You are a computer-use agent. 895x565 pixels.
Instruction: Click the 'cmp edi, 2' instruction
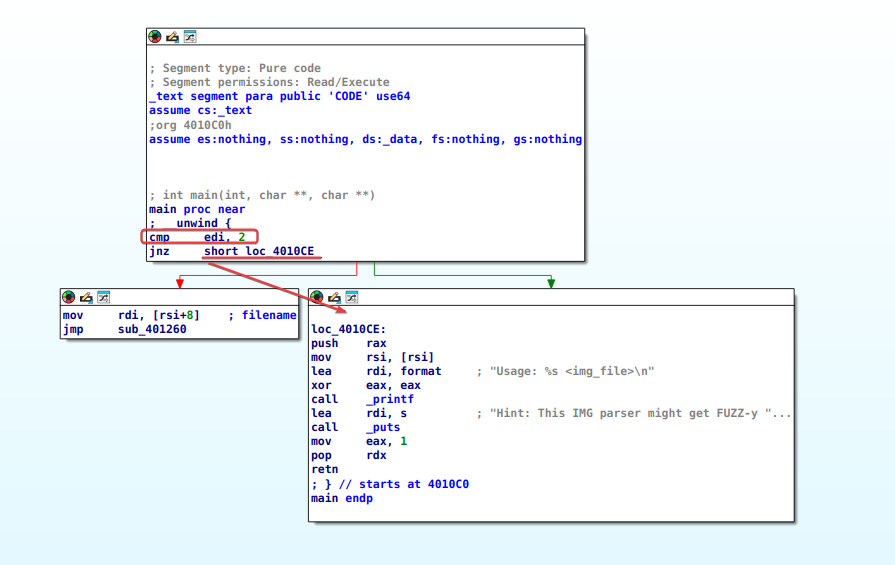[197, 237]
